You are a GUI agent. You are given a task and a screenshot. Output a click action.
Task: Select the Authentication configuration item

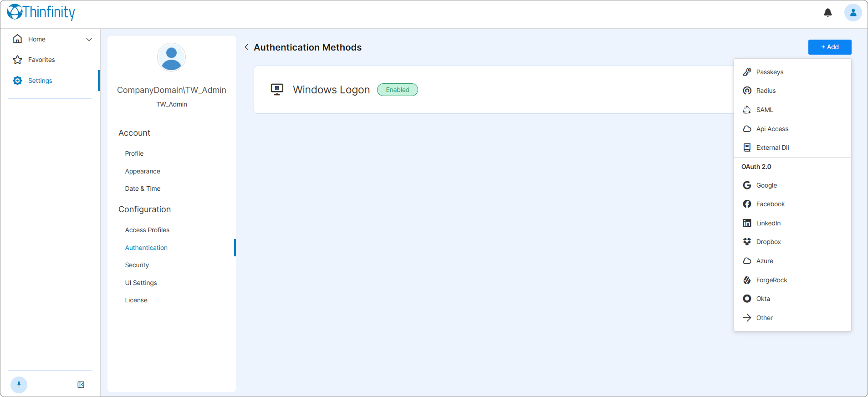click(x=146, y=248)
